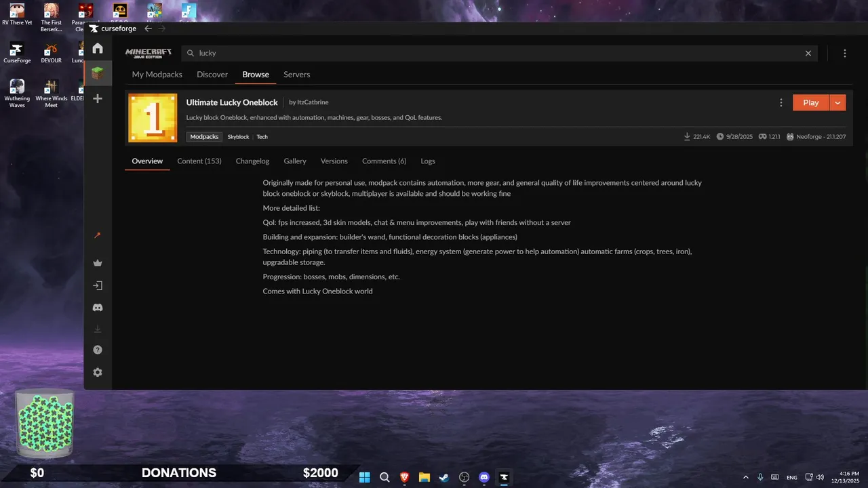
Task: Click the CurseForge taskbar icon
Action: coord(504,477)
